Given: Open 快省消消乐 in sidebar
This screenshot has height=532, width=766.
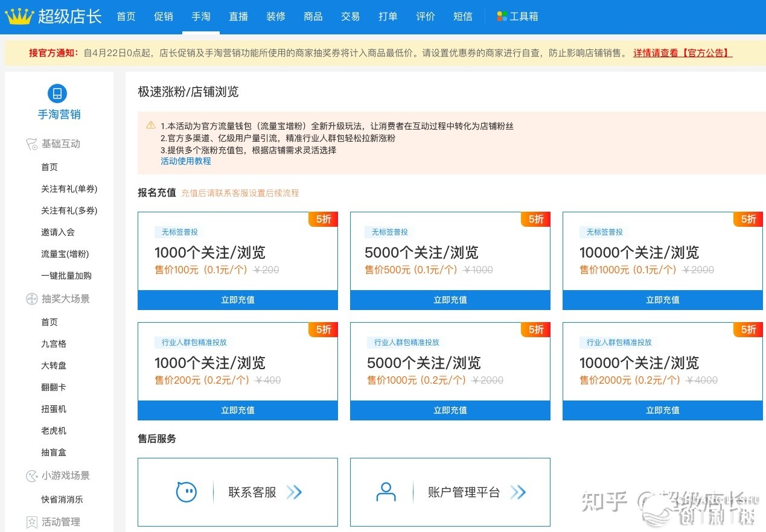Looking at the screenshot, I should point(62,499).
